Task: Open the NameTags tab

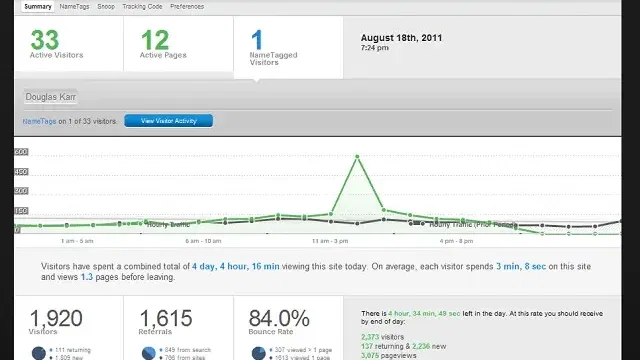Action: click(x=74, y=7)
